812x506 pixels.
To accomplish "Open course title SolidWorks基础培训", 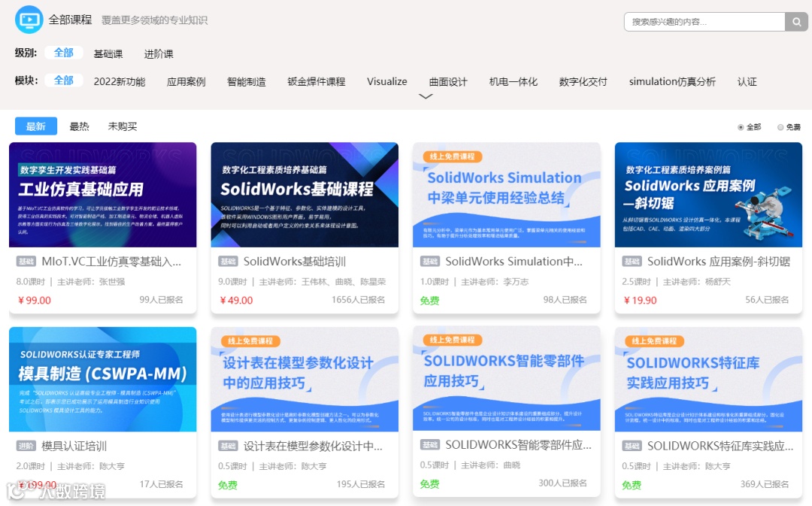I will (x=295, y=262).
